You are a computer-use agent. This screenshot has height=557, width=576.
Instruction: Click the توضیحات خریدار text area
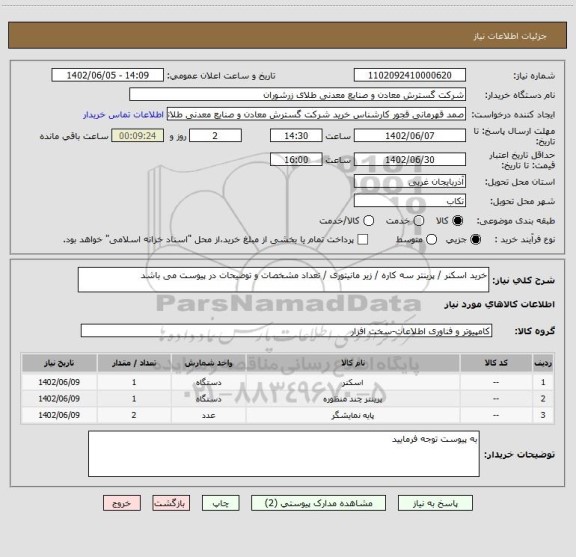[x=284, y=454]
